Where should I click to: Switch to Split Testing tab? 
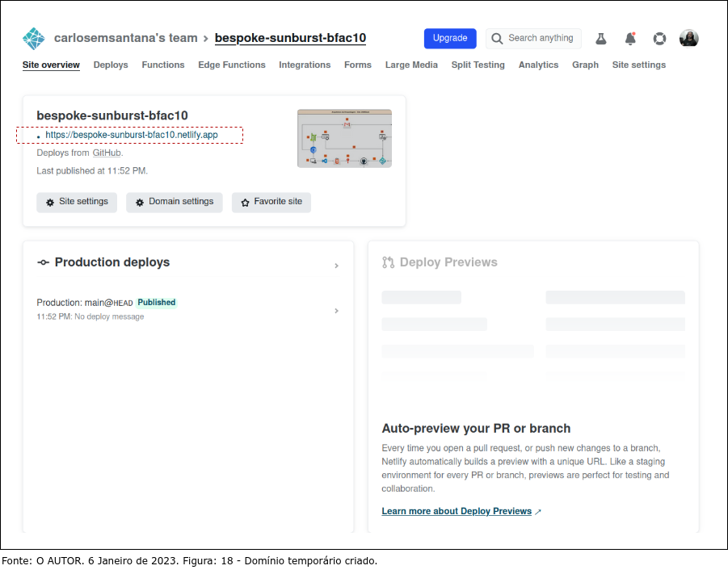478,65
